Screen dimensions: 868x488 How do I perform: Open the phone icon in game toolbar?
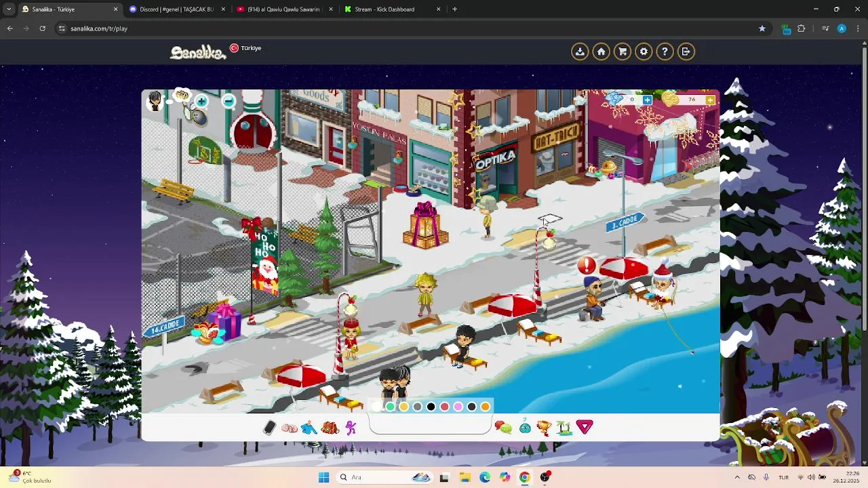coord(269,428)
